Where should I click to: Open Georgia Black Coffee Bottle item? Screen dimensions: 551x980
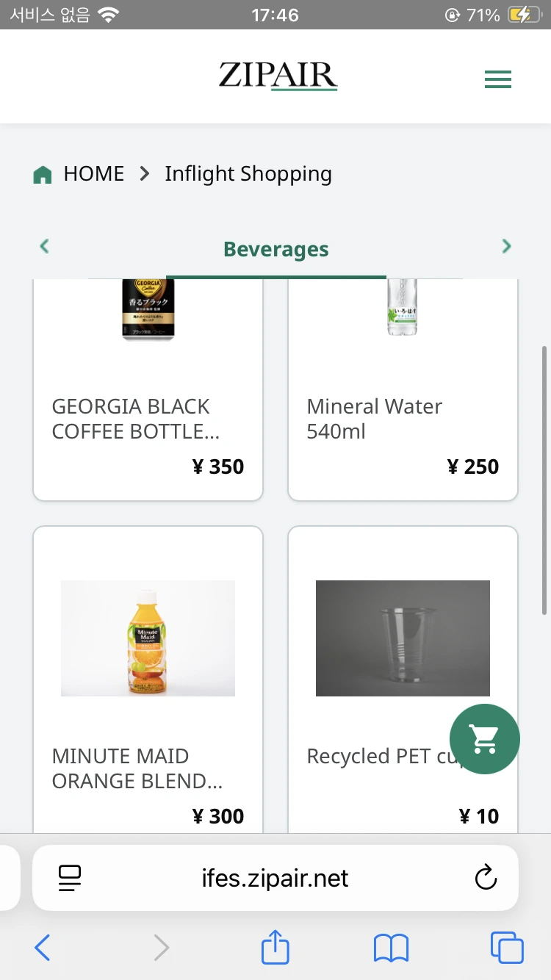point(148,390)
